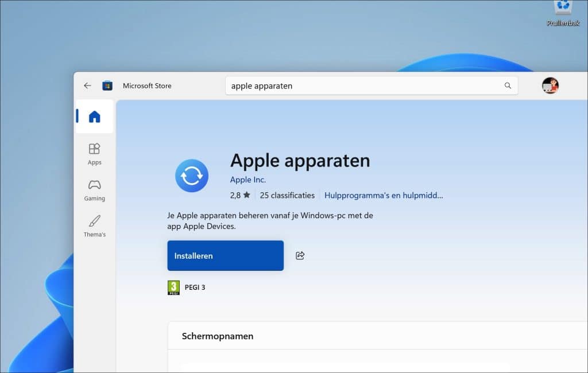Share the app with share icon
Image resolution: width=588 pixels, height=373 pixels.
pos(300,256)
